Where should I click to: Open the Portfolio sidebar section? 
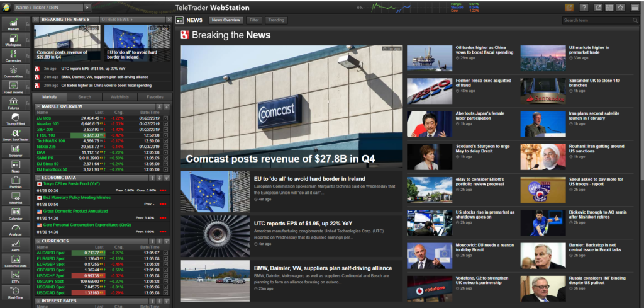point(16,182)
